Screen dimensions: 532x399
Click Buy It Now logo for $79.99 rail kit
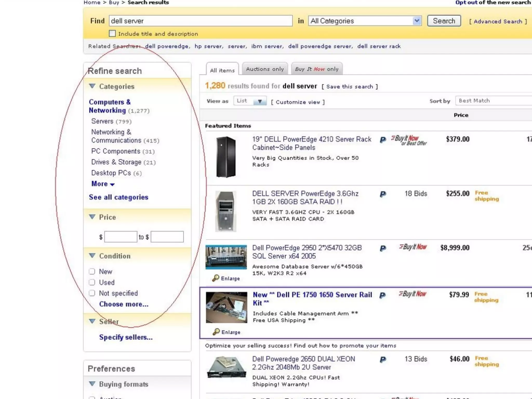coord(413,294)
